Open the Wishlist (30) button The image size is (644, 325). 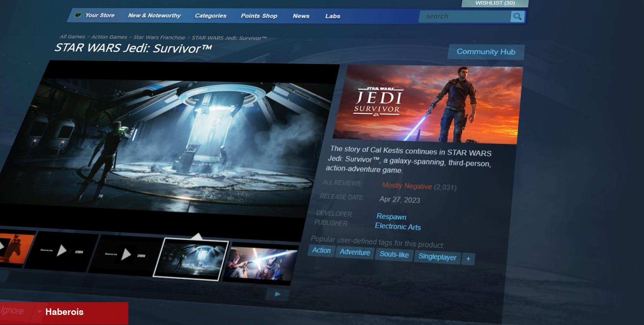tap(495, 3)
